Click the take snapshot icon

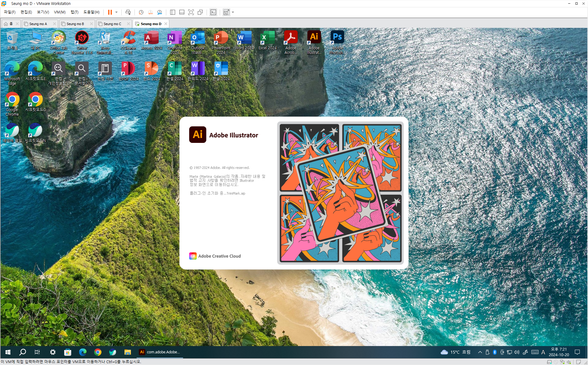point(141,12)
